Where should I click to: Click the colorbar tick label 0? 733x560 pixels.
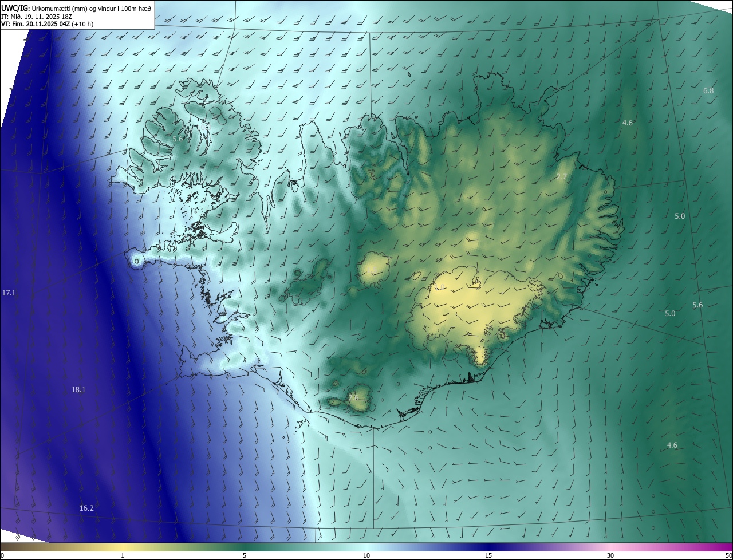pyautogui.click(x=2, y=556)
